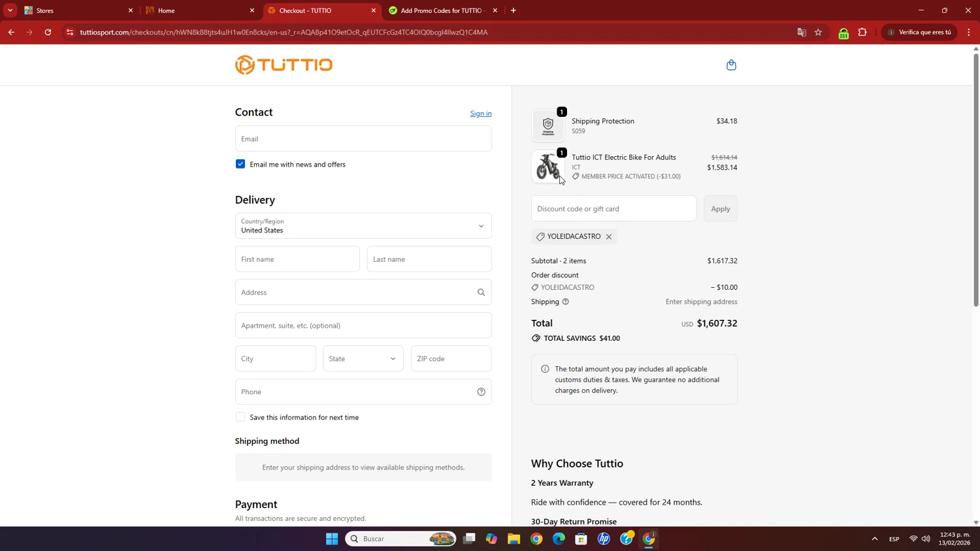Image resolution: width=980 pixels, height=551 pixels.
Task: Click the Tuttio ICT bike thumbnail
Action: click(547, 167)
